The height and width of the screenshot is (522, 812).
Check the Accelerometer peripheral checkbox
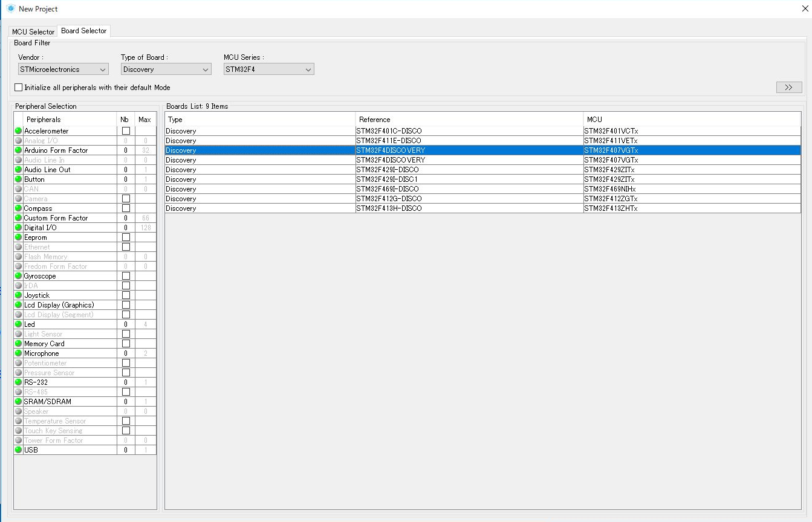[x=126, y=131]
